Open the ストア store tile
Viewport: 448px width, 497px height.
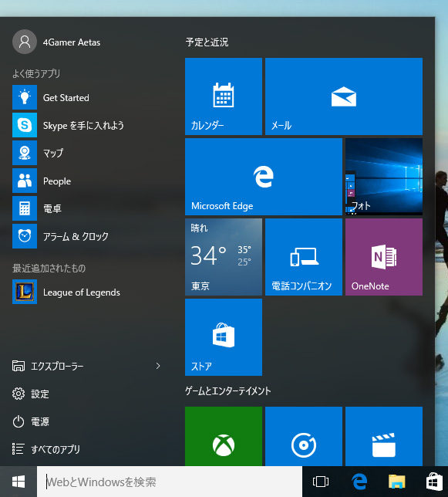click(224, 337)
